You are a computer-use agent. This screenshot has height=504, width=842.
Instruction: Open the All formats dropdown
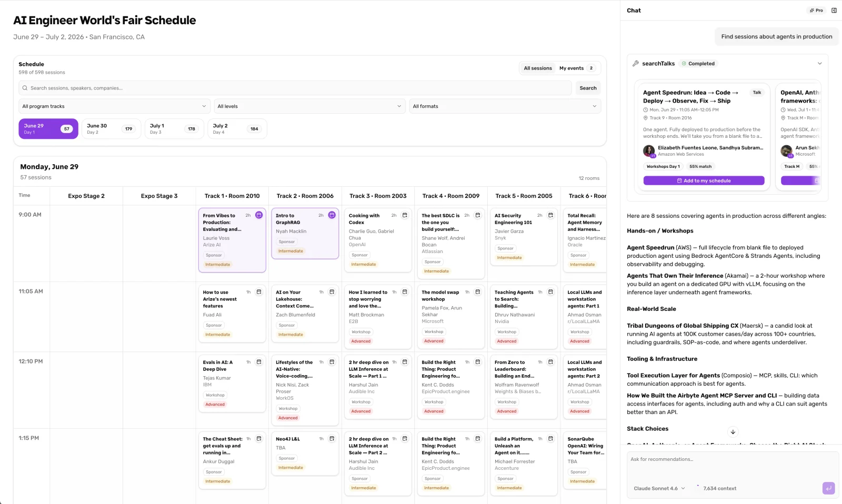tap(505, 106)
